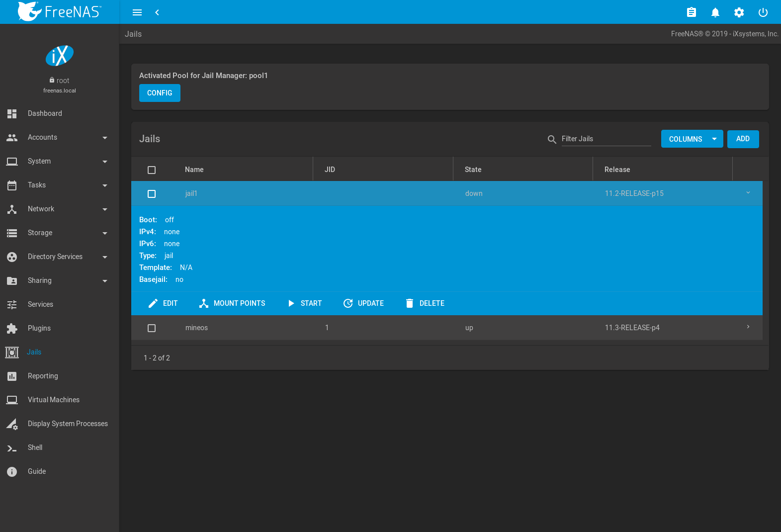The height and width of the screenshot is (532, 781).
Task: Click the FreeNAS logo
Action: click(x=60, y=12)
